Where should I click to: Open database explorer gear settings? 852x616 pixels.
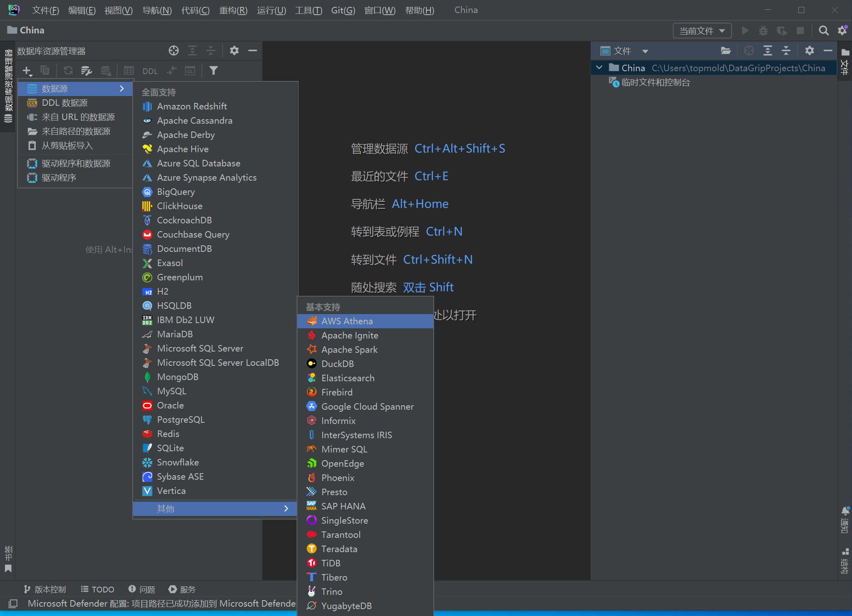pos(234,50)
